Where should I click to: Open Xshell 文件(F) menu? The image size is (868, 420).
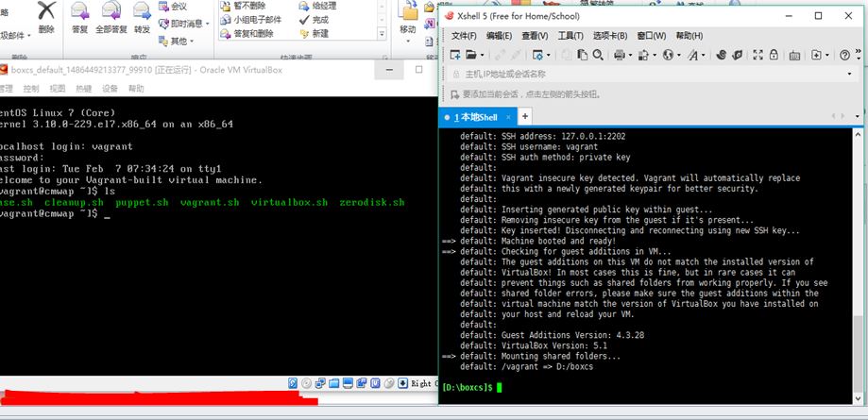click(464, 36)
